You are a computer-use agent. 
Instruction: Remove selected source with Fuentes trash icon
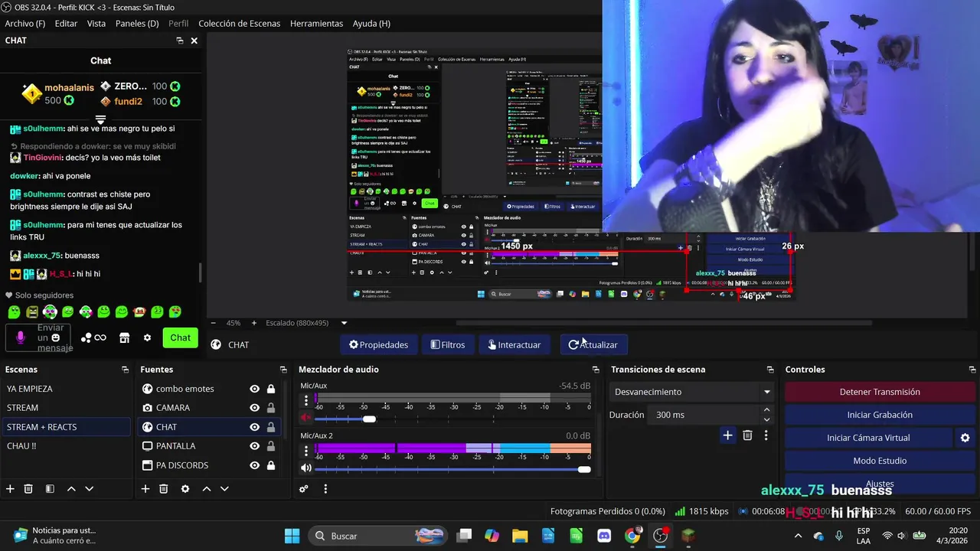point(163,489)
